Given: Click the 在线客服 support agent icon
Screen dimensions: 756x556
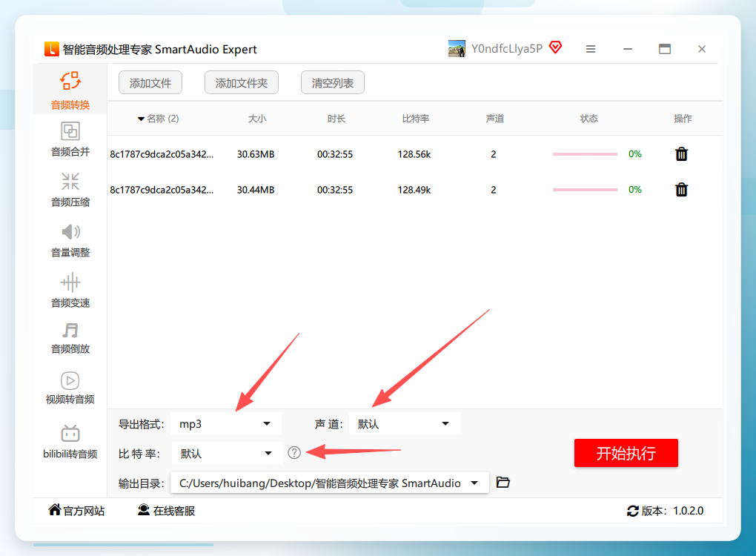Looking at the screenshot, I should [144, 510].
